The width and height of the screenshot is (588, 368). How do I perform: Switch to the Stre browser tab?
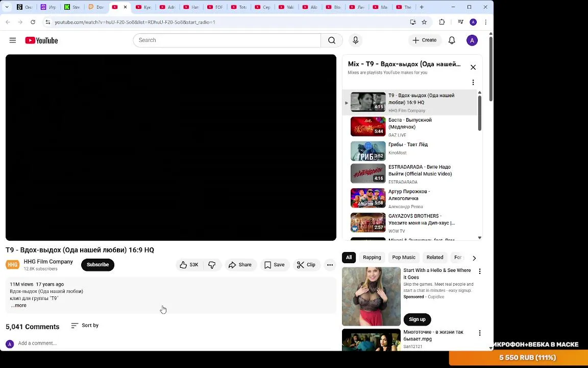click(x=72, y=7)
